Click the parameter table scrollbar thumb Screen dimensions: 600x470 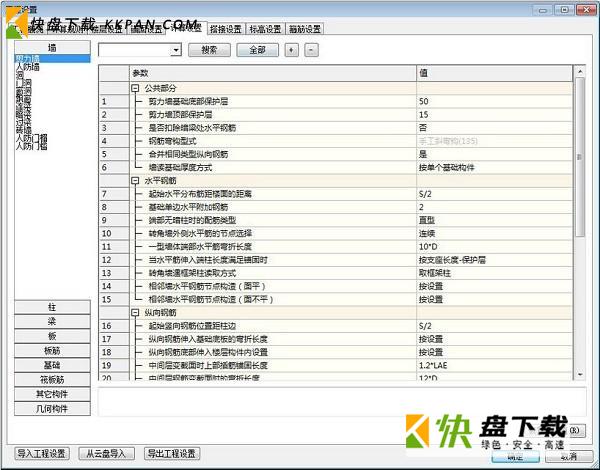580,157
